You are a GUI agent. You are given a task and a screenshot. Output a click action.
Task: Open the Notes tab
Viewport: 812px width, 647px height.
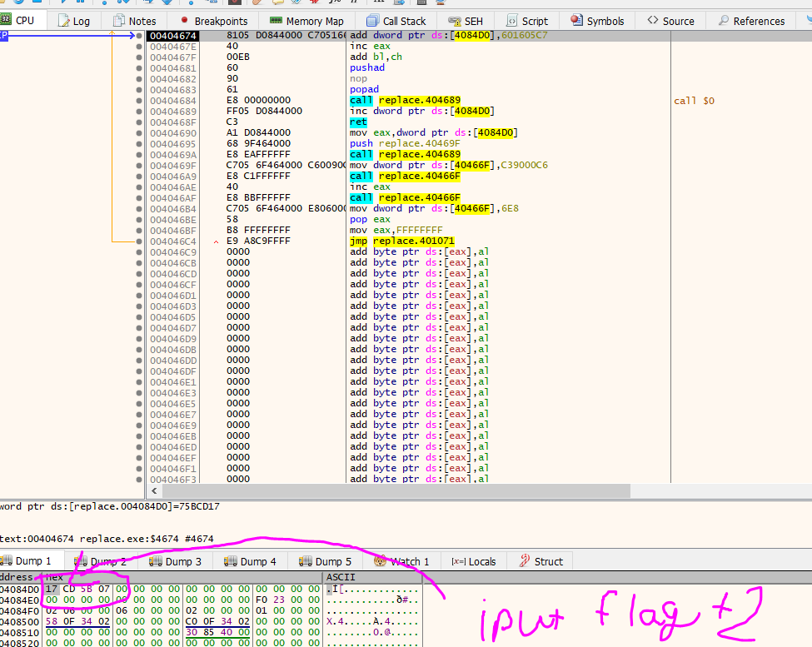135,21
